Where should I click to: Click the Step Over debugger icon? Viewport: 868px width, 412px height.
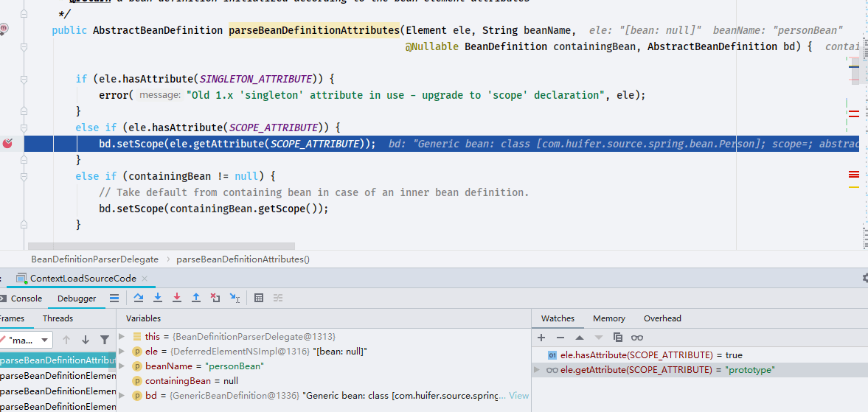(x=139, y=298)
